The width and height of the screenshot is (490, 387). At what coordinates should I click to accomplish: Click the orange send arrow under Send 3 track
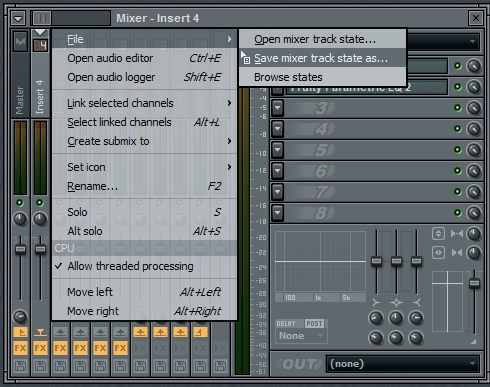point(180,332)
